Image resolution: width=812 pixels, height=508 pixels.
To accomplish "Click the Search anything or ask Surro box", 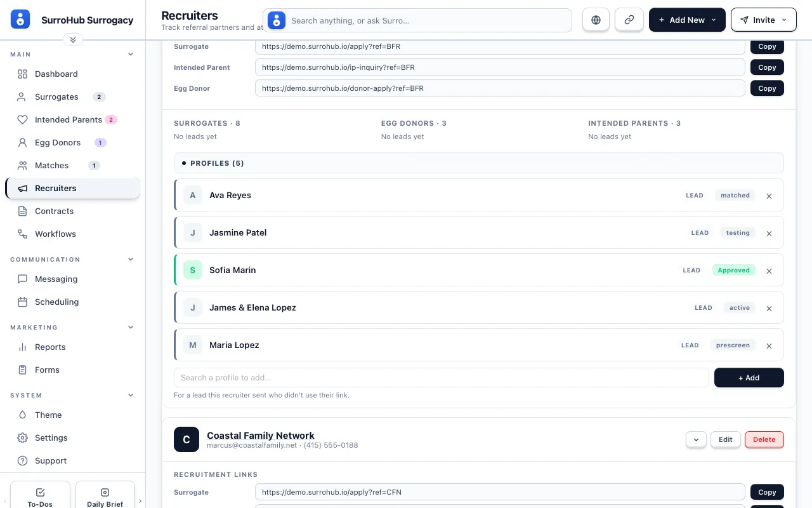I will pos(417,20).
